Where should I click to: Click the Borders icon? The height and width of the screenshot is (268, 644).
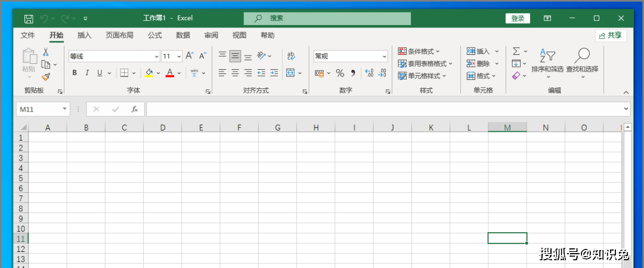click(x=124, y=73)
